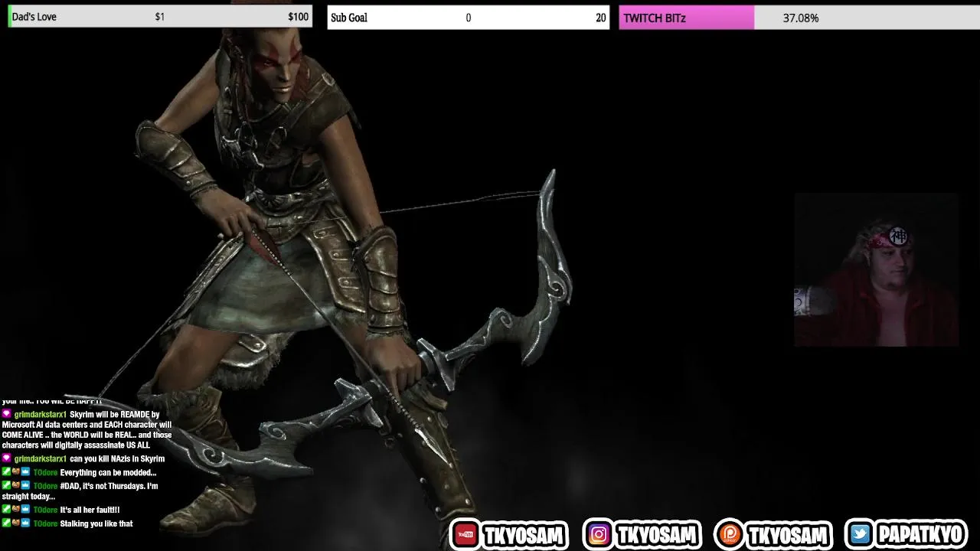Open the streamer's webcam thumbnail
The image size is (980, 551).
coord(876,269)
